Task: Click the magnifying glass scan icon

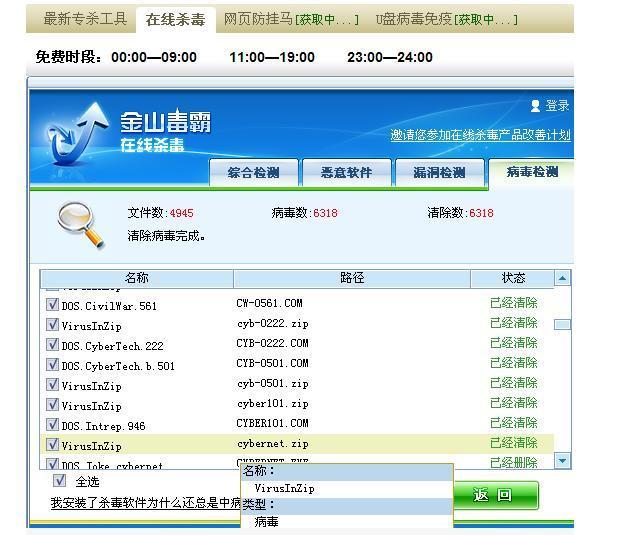Action: (81, 226)
